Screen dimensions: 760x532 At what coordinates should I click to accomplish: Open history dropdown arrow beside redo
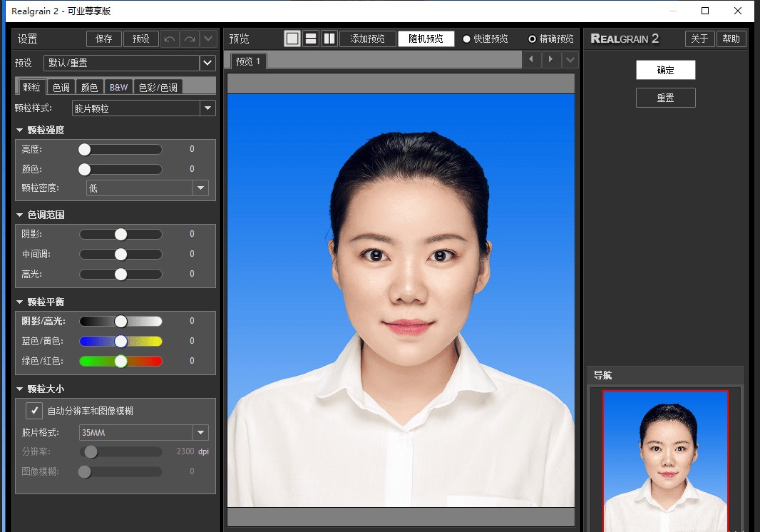pyautogui.click(x=208, y=39)
